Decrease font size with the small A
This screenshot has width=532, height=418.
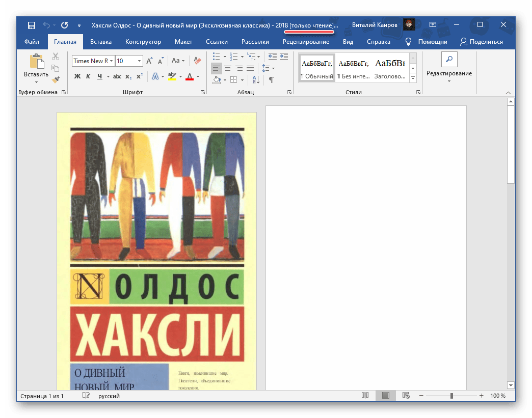coord(161,61)
